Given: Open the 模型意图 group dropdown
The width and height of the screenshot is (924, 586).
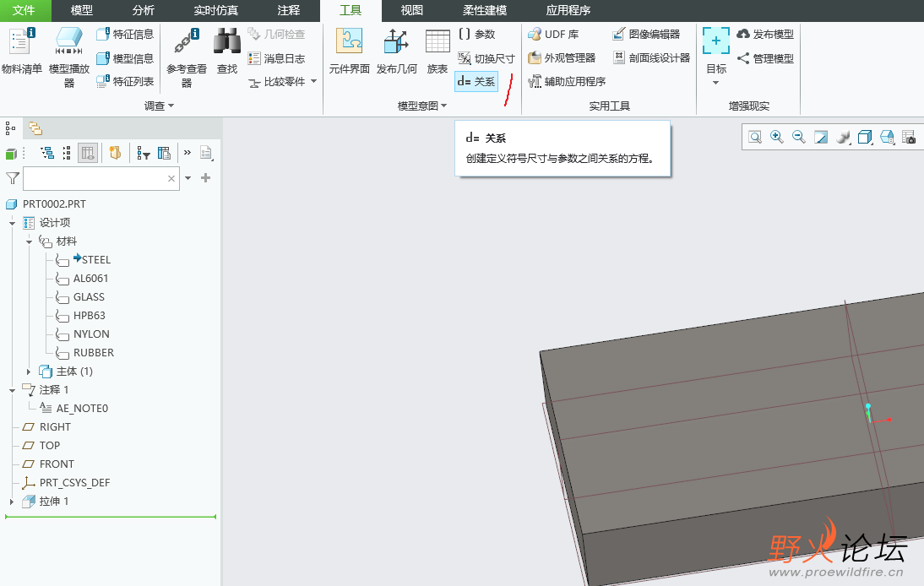Looking at the screenshot, I should [x=422, y=106].
